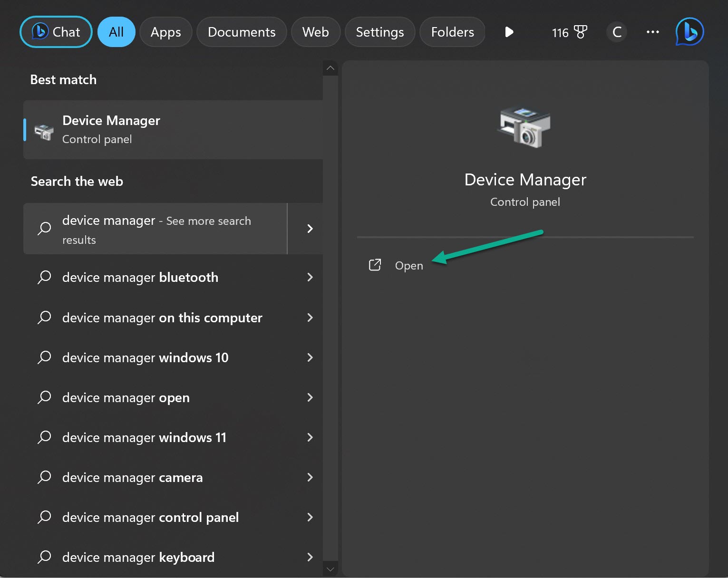Screen dimensions: 728x578
Task: Click search icon beside device manager open
Action: (x=44, y=397)
